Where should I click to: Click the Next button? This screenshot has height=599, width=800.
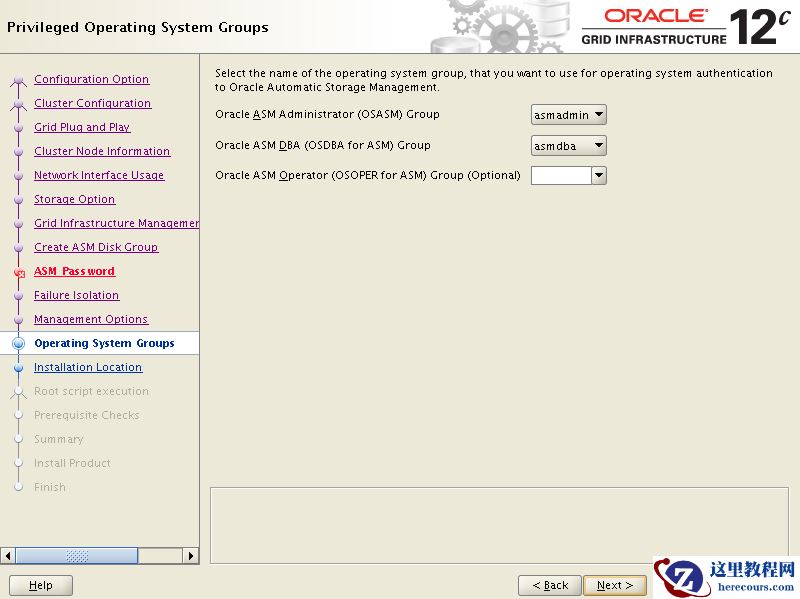(615, 585)
